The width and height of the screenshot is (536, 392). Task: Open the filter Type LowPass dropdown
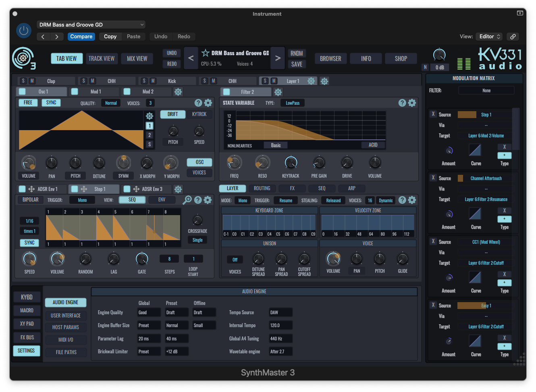(292, 103)
